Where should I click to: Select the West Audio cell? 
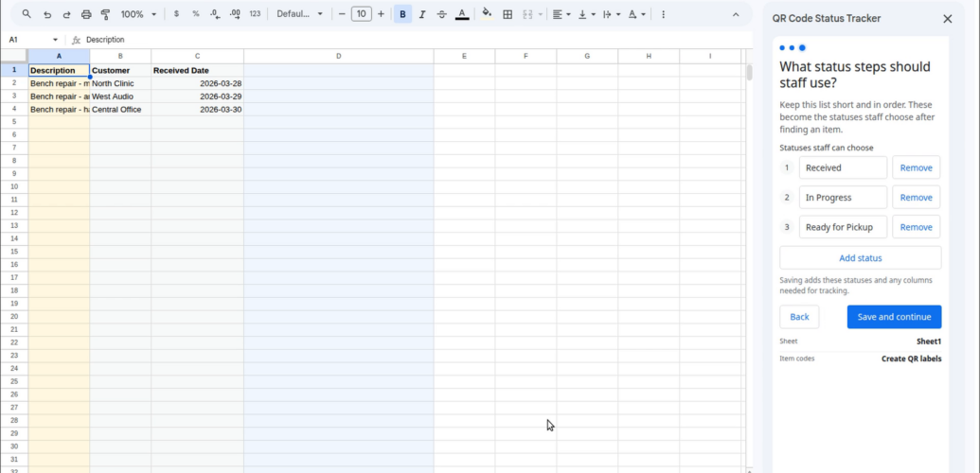pos(120,96)
